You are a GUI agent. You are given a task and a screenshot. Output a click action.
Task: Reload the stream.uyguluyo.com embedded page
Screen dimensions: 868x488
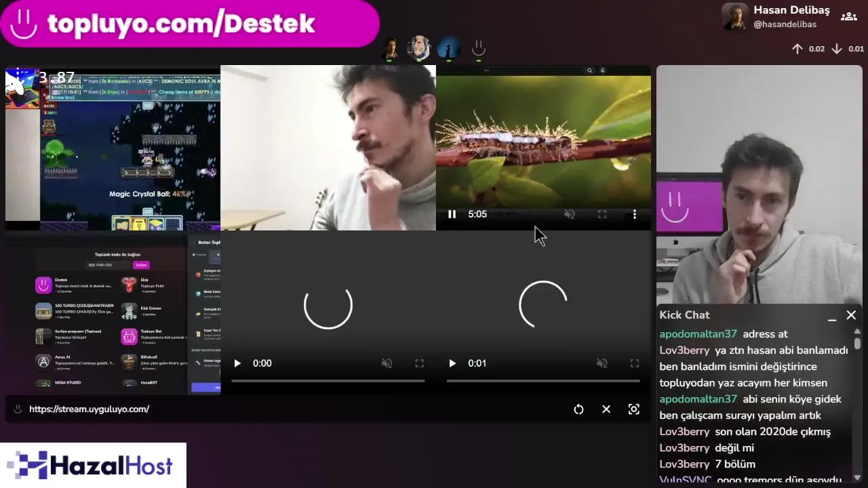click(x=578, y=409)
